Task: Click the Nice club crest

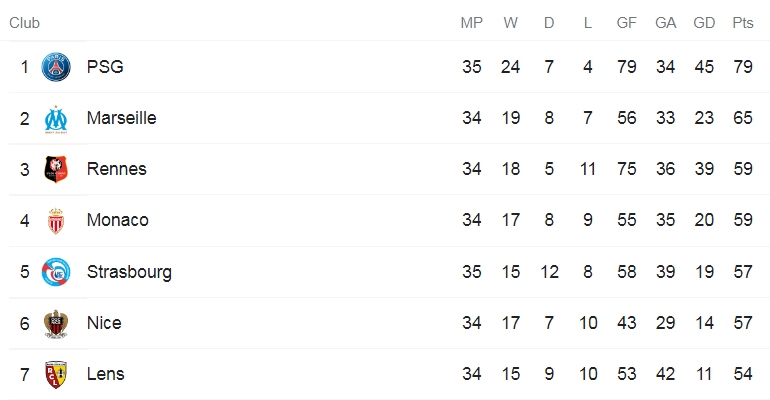Action: coord(56,324)
